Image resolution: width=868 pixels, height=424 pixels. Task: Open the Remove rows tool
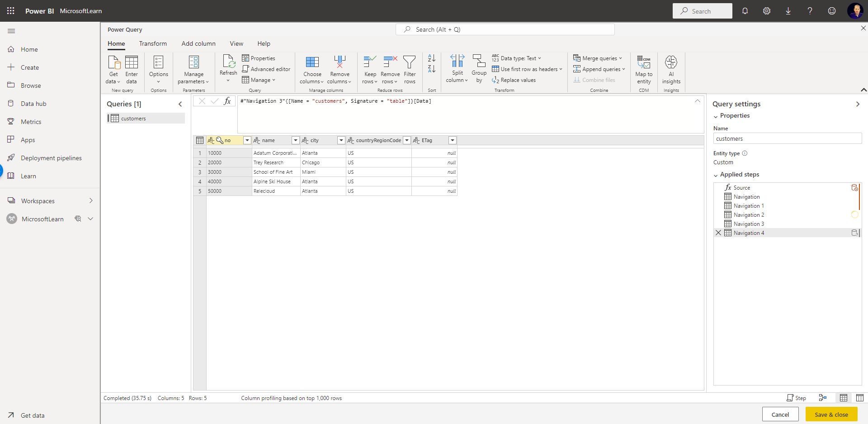coord(390,69)
